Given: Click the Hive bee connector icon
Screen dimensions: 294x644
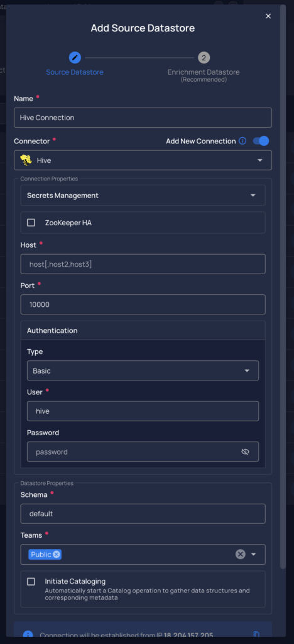Looking at the screenshot, I should tap(26, 160).
